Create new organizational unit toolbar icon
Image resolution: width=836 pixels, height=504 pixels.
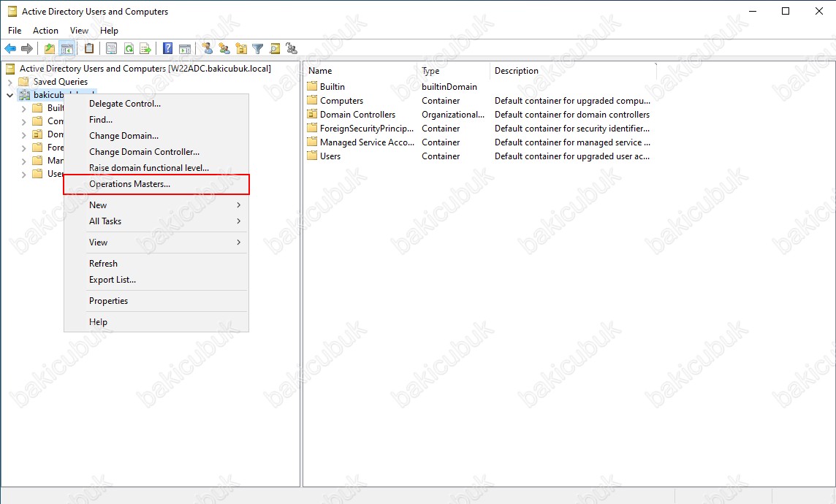[x=242, y=49]
